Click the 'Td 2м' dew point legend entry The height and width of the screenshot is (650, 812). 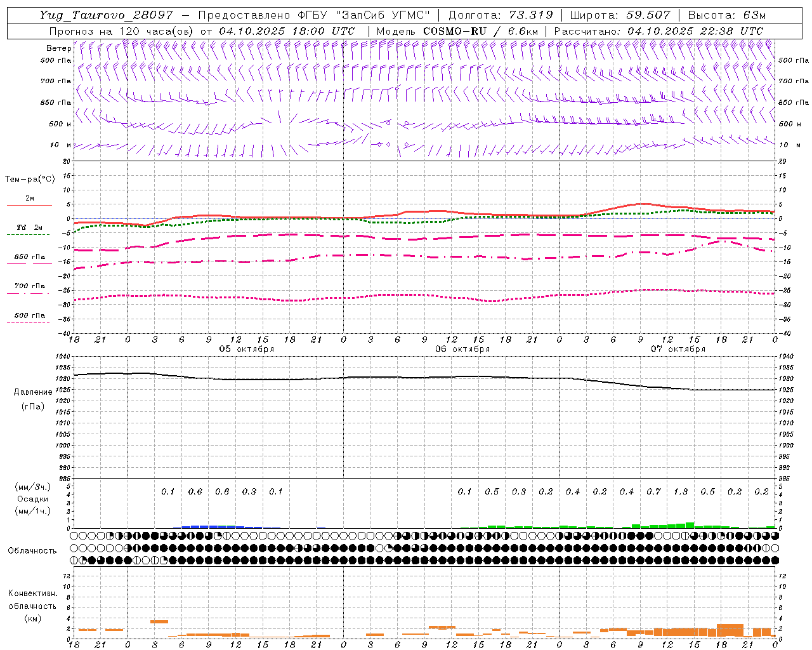point(29,227)
